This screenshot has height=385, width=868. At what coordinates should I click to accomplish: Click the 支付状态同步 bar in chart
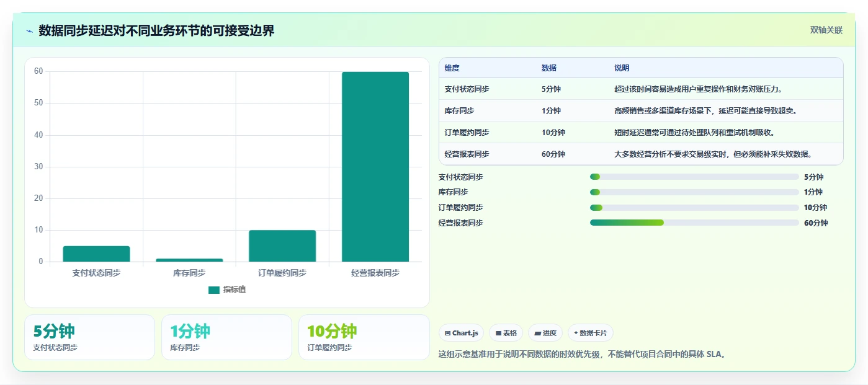coord(96,254)
